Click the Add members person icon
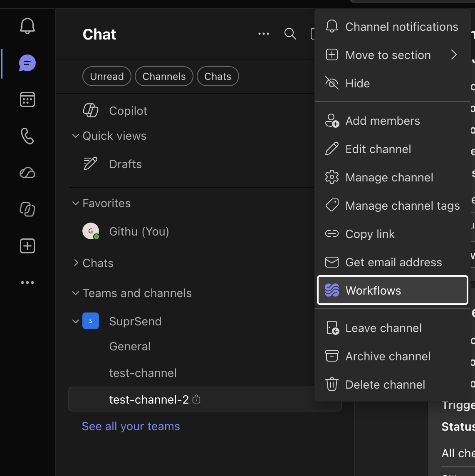The image size is (475, 476). pyautogui.click(x=332, y=121)
